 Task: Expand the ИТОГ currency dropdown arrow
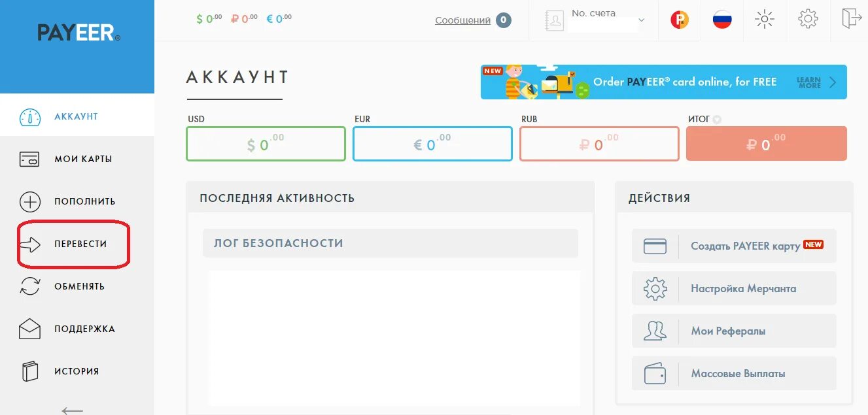click(717, 120)
